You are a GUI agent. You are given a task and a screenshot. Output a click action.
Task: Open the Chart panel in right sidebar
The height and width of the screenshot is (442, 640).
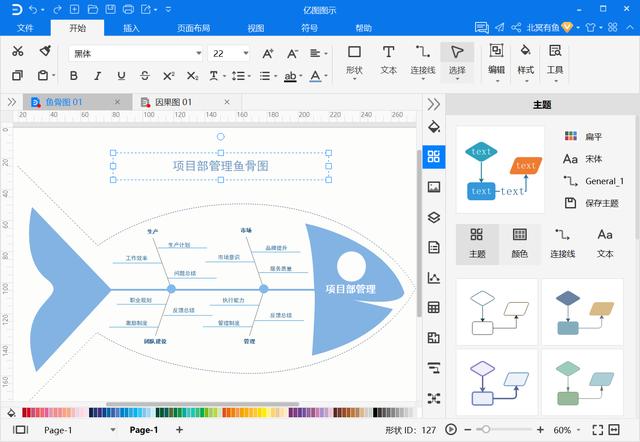click(433, 278)
